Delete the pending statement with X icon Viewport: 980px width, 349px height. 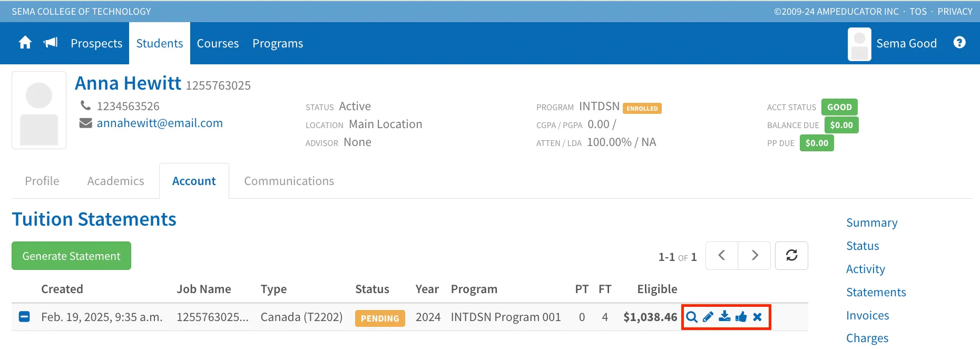pos(758,317)
